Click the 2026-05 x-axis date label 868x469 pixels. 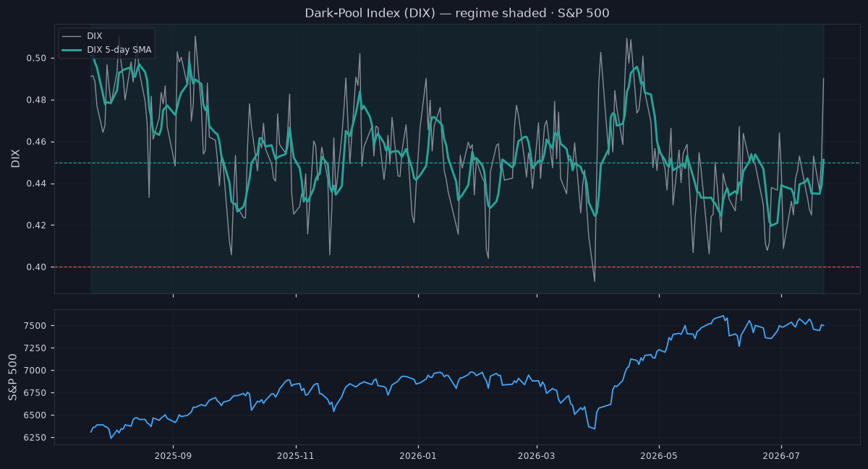click(x=659, y=456)
